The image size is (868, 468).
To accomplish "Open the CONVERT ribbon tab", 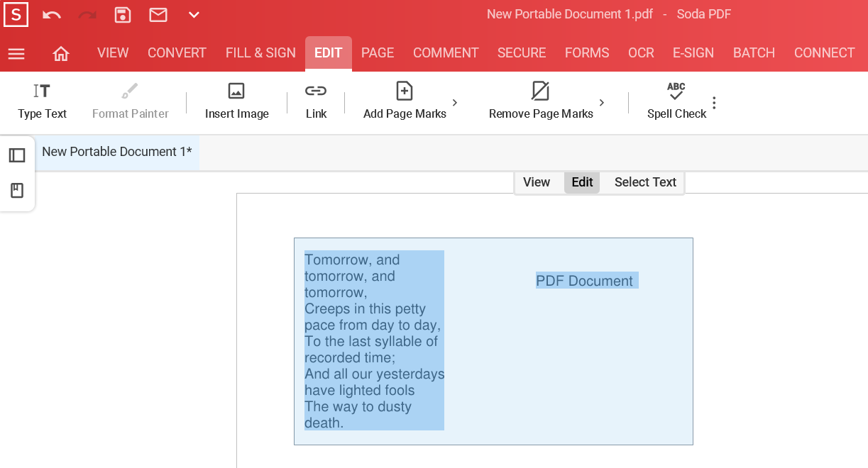I will tap(177, 53).
